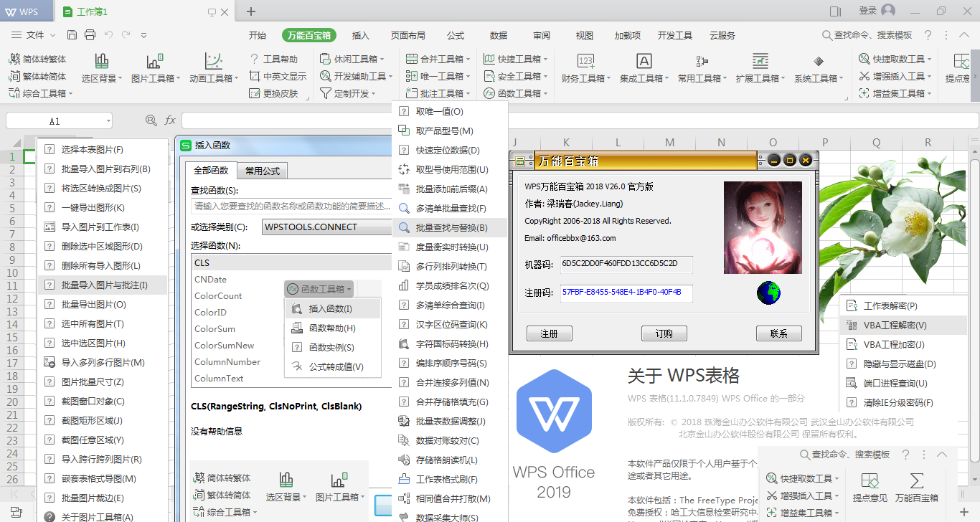Screen dimensions: 980x522
Task: Switch to 开发工具 ribbon tab
Action: [x=675, y=35]
